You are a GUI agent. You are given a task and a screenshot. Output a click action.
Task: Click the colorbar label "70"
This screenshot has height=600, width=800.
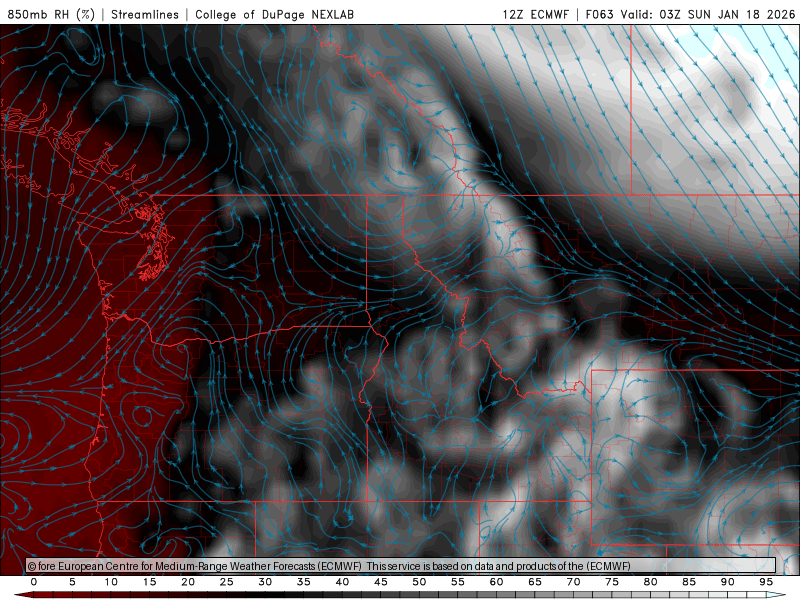[573, 582]
